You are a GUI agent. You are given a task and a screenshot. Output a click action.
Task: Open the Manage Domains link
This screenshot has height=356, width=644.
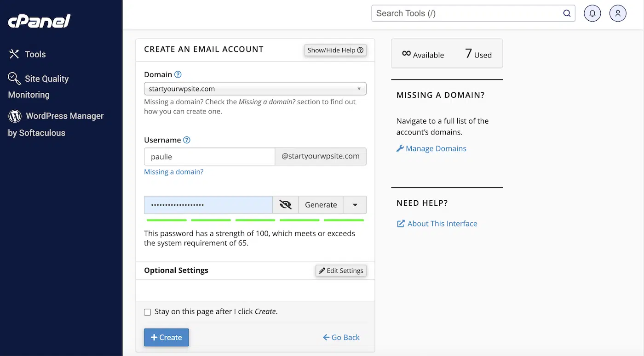coord(431,148)
